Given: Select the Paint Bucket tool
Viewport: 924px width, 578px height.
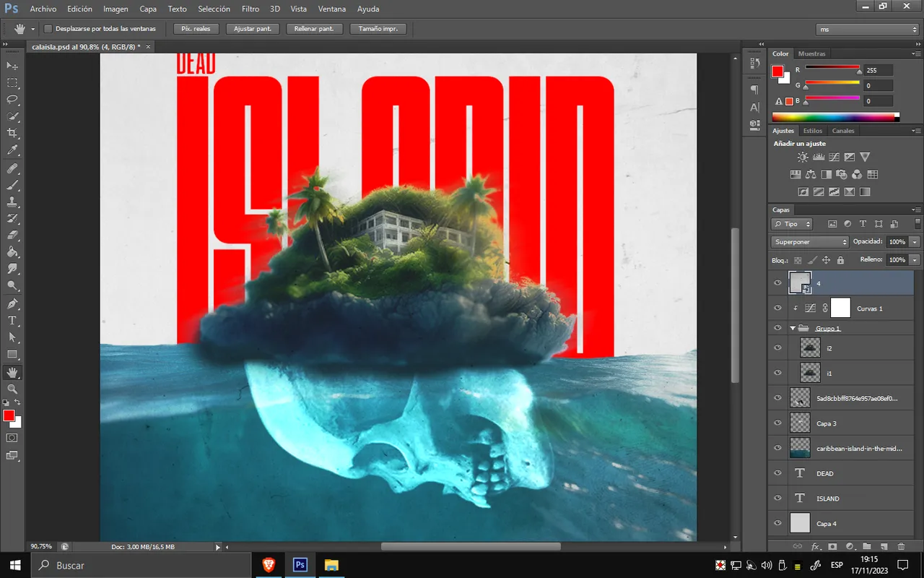Looking at the screenshot, I should [12, 252].
